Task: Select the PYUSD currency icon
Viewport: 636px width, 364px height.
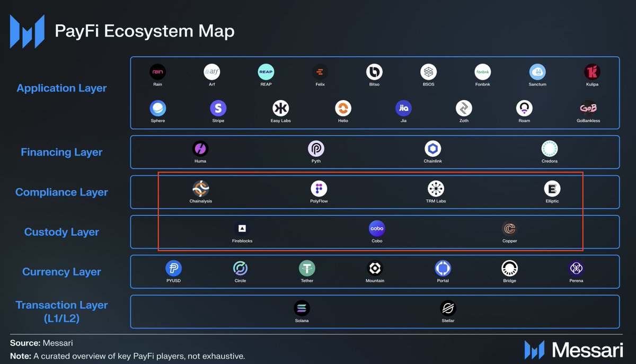Action: click(173, 268)
